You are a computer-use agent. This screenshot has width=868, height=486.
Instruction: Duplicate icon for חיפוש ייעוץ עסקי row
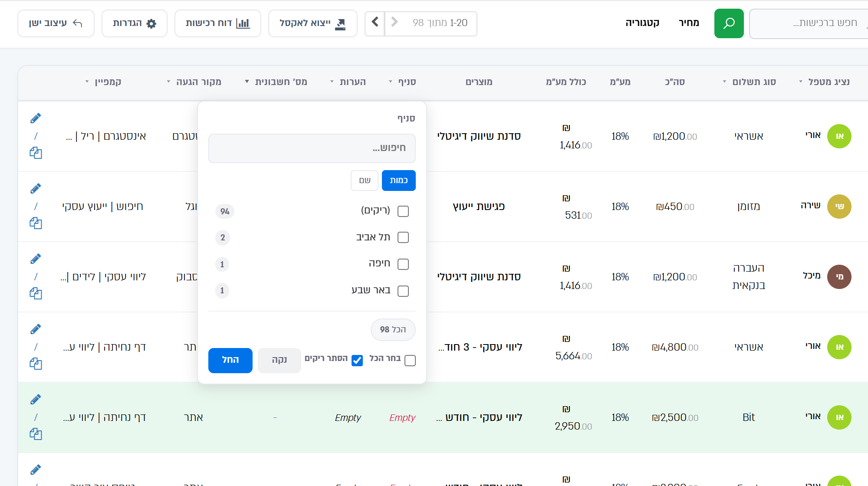pos(36,223)
